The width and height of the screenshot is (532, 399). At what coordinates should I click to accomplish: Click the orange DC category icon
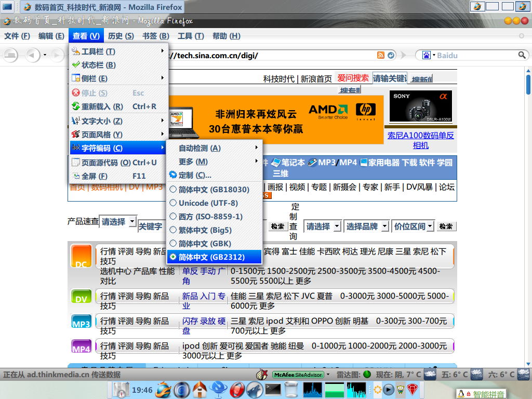[81, 256]
